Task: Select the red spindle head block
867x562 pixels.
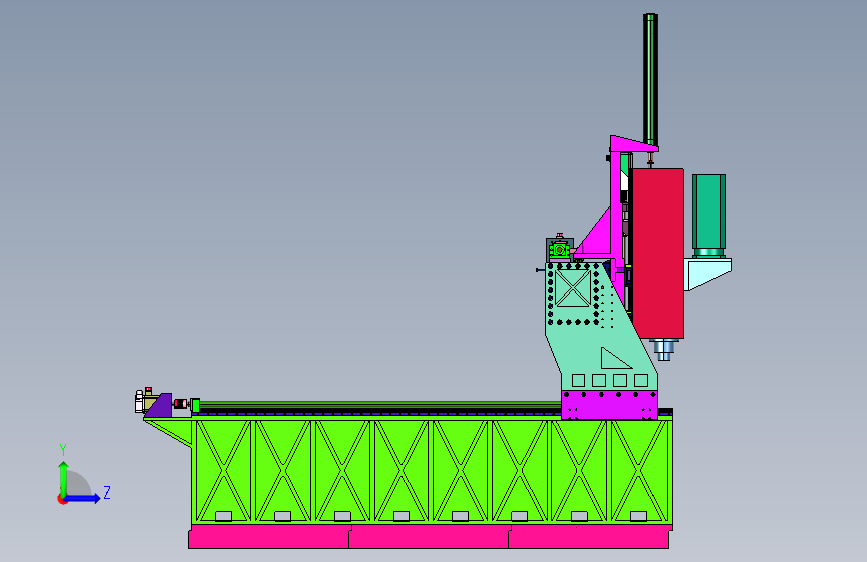Action: tap(658, 253)
